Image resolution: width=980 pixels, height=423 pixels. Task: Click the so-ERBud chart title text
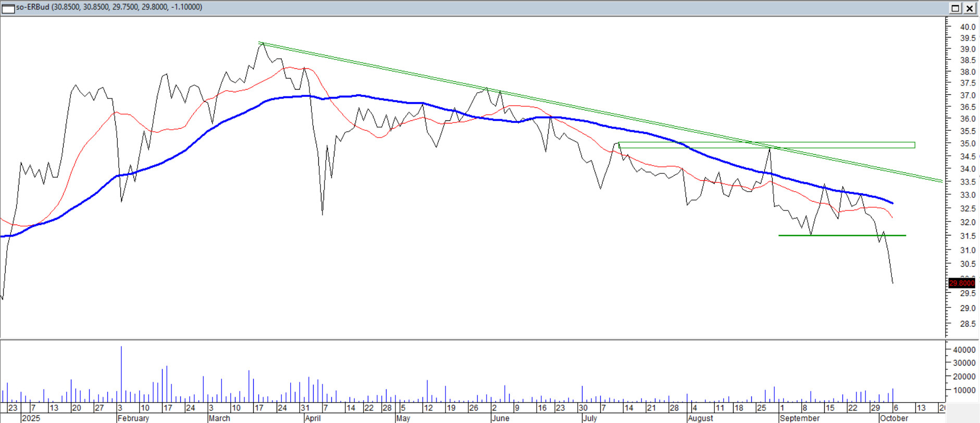[x=109, y=7]
